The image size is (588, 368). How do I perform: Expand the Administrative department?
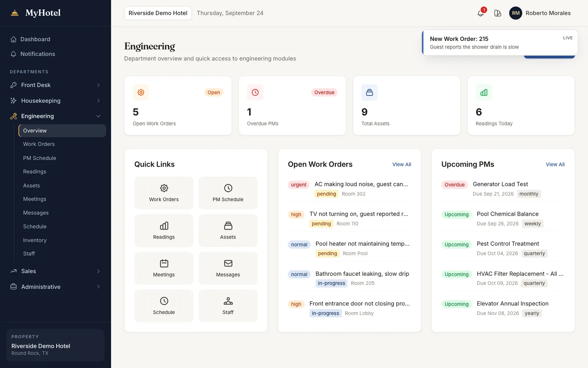coord(55,287)
